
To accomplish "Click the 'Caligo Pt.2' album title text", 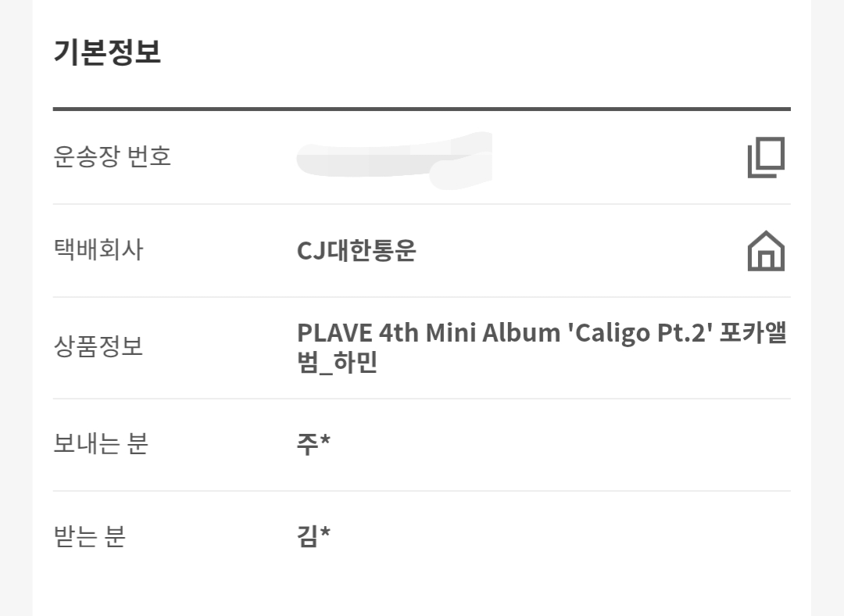I will point(641,333).
